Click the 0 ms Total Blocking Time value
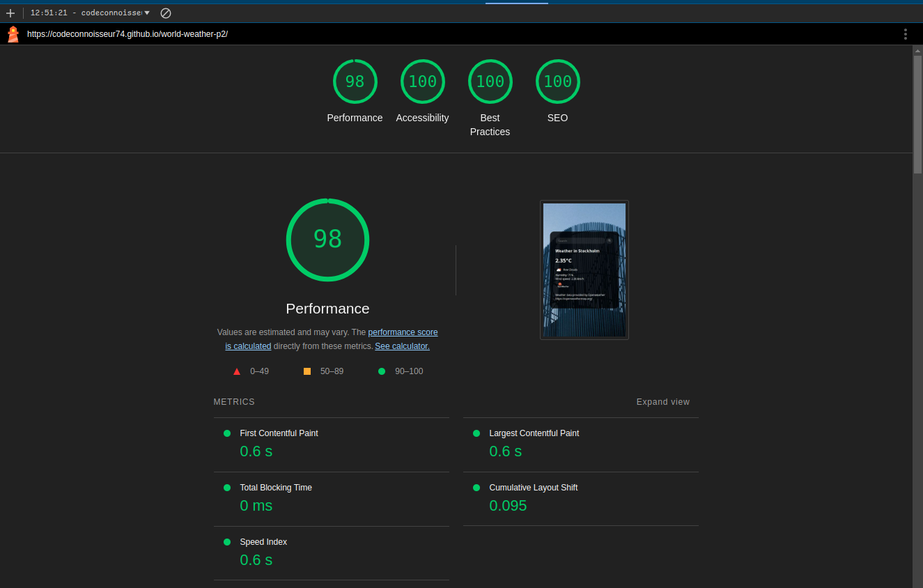The image size is (923, 588). [256, 506]
